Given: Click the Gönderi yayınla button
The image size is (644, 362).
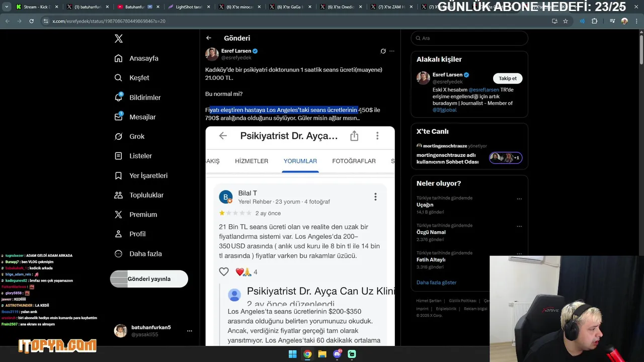Looking at the screenshot, I should tap(149, 279).
